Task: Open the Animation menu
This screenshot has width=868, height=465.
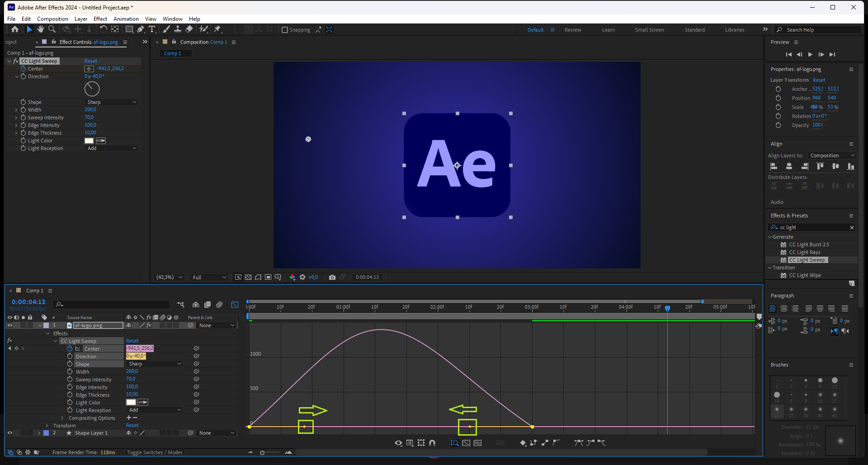Action: (x=126, y=19)
